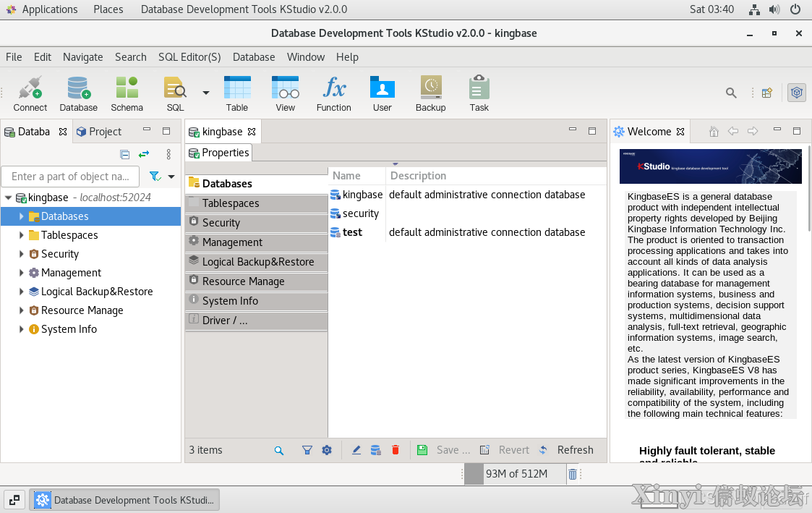The width and height of the screenshot is (812, 513).
Task: Close the Welcome tab
Action: point(680,132)
